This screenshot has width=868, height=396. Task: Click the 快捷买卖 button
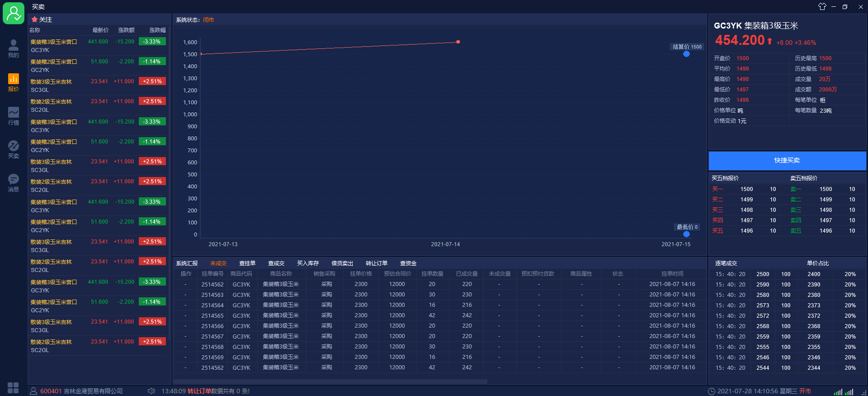click(x=787, y=161)
